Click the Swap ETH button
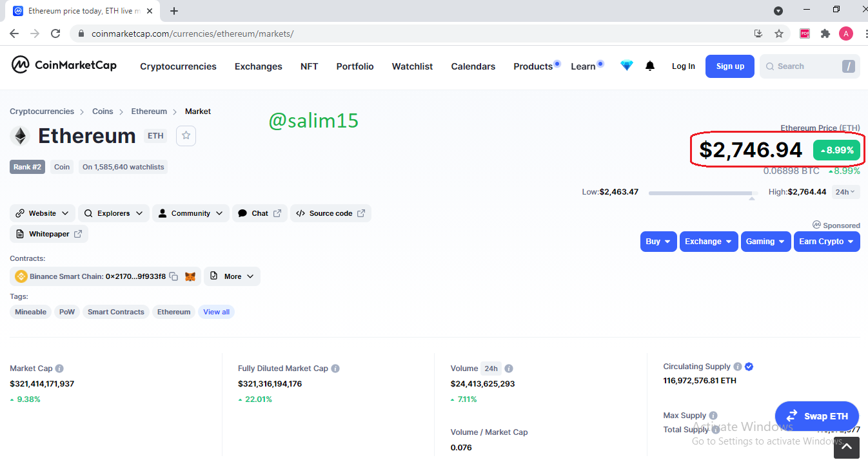The width and height of the screenshot is (868, 469). (x=818, y=416)
